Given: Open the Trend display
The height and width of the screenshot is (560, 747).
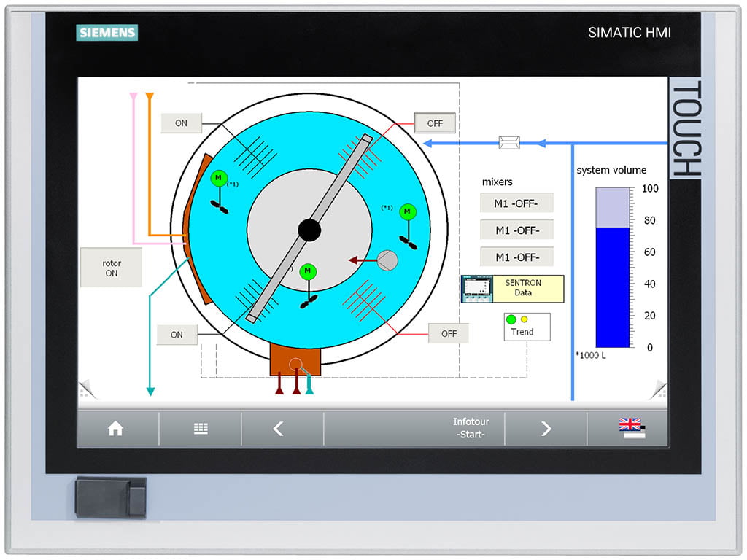Looking at the screenshot, I should pos(526,327).
